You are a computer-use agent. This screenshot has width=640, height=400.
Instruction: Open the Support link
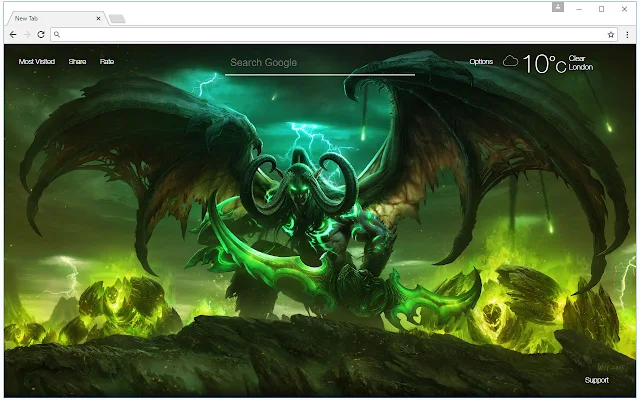click(596, 380)
